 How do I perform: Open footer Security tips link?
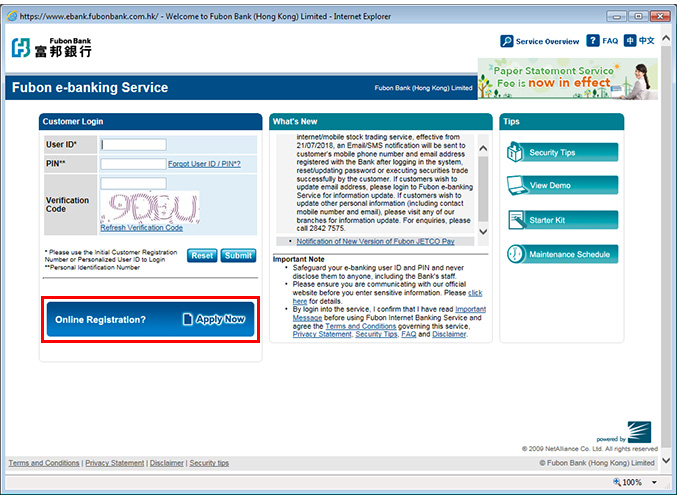point(209,463)
